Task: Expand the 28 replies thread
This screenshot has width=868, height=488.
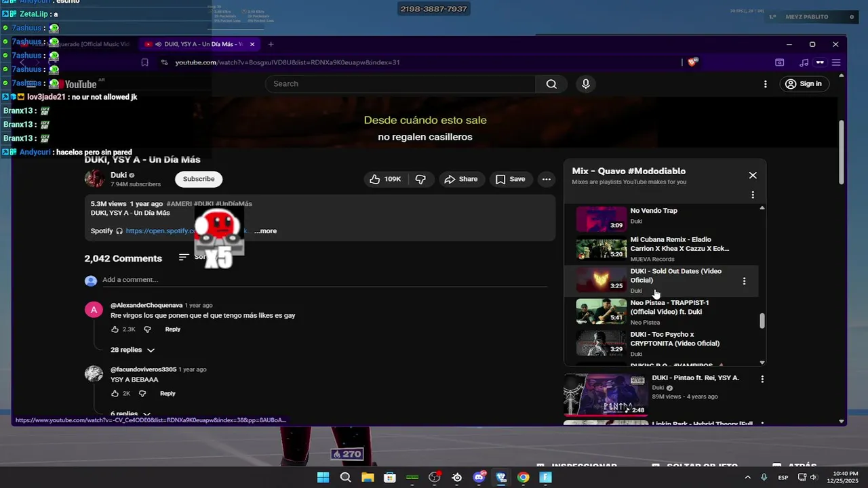Action: (132, 350)
